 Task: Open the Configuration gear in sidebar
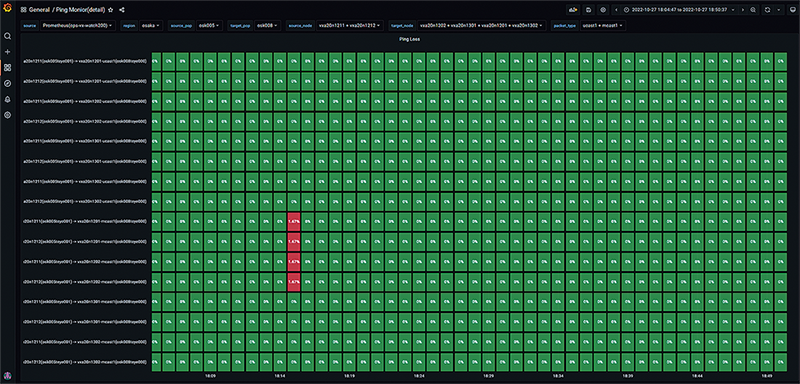(7, 115)
